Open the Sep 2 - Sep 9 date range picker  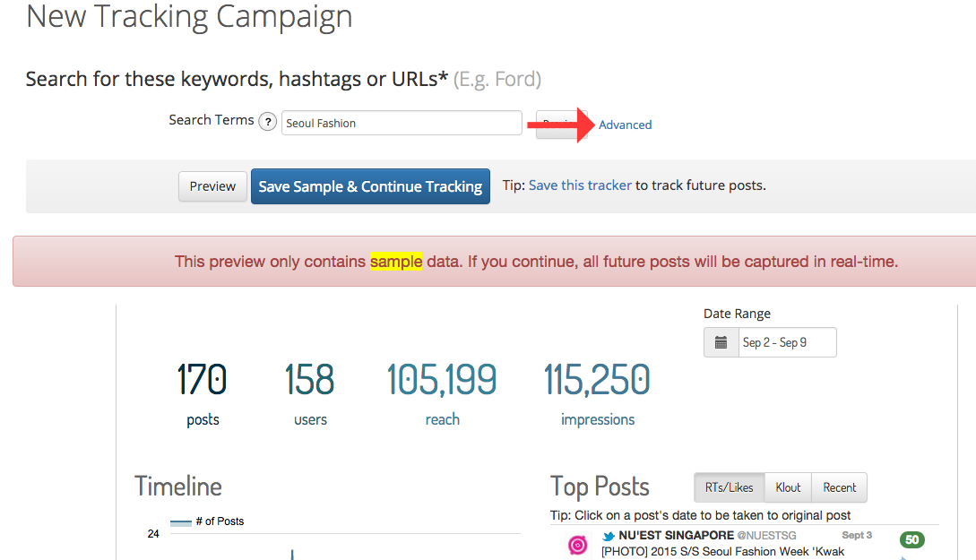[x=788, y=342]
